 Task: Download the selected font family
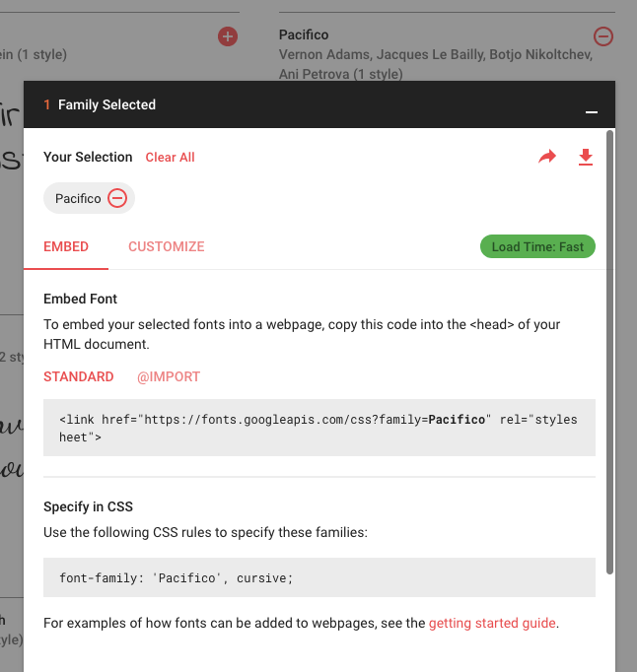point(586,157)
